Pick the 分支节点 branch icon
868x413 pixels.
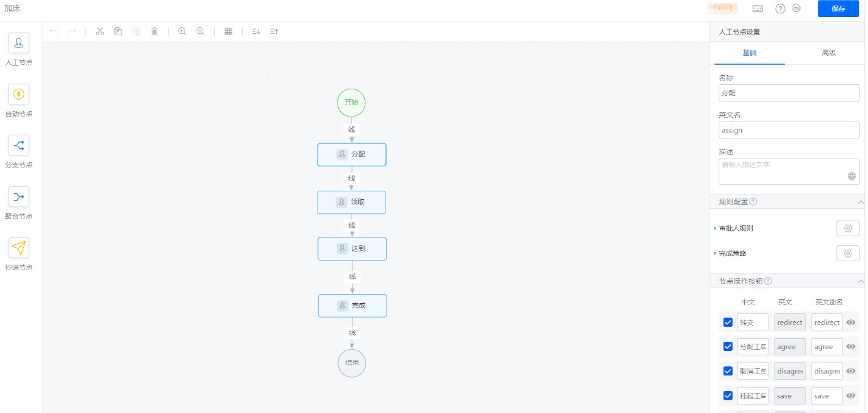(x=18, y=145)
